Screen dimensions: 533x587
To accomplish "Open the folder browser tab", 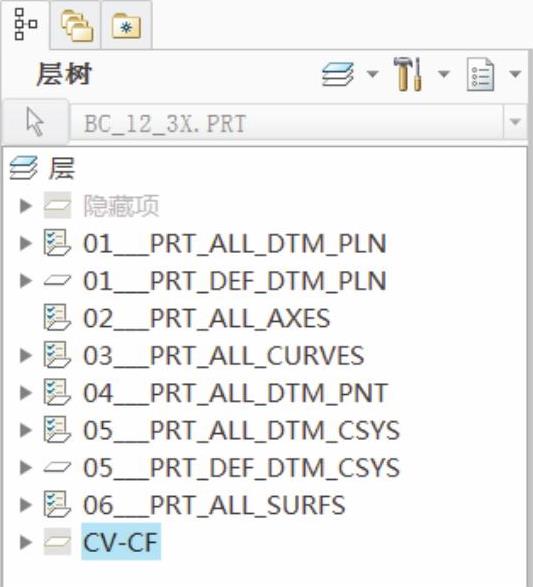I will click(77, 26).
